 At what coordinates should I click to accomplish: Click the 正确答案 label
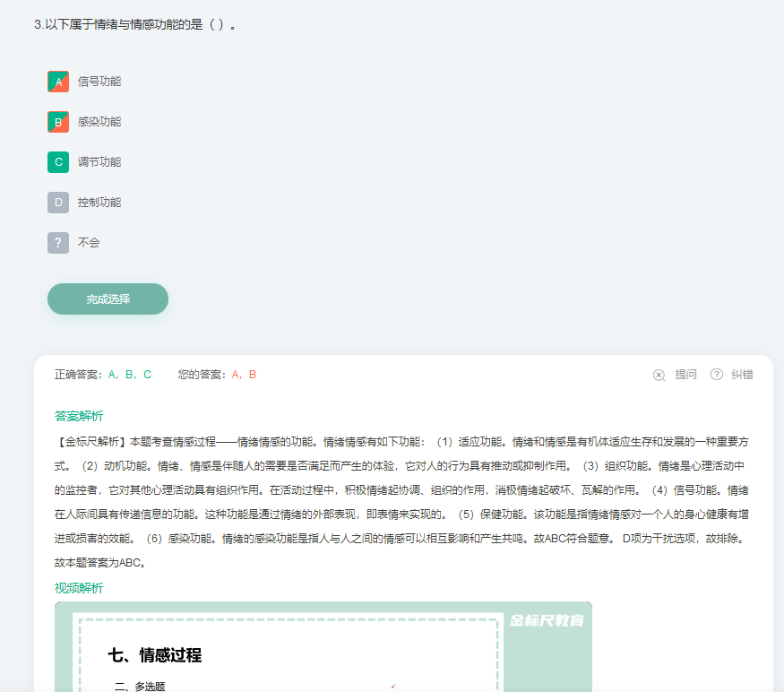pos(78,375)
